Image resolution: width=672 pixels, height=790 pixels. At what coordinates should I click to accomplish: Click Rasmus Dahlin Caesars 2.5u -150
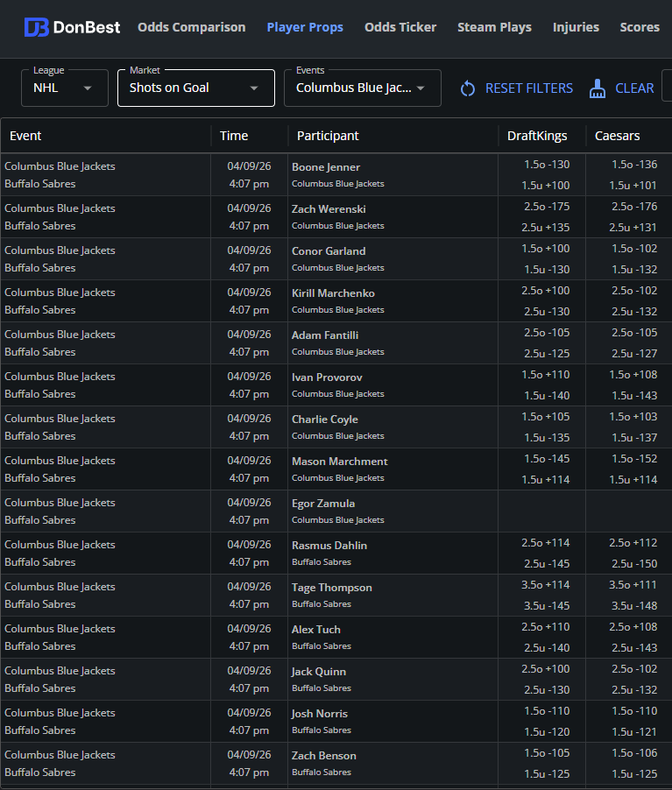pyautogui.click(x=634, y=564)
